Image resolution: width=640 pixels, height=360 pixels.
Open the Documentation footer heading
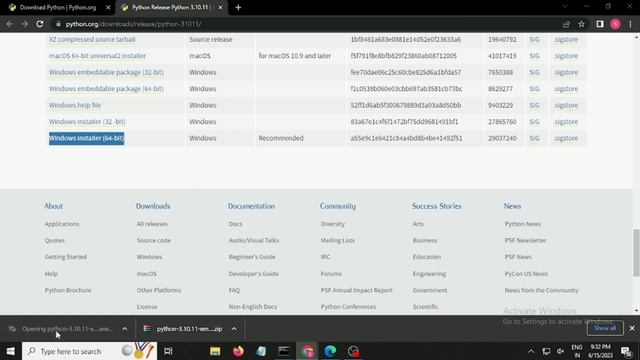(x=251, y=206)
